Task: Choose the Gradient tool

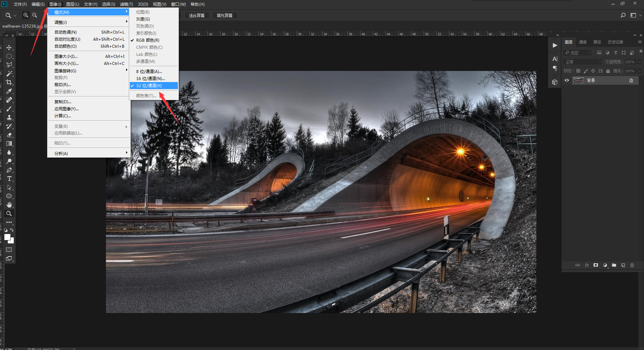Action: [9, 144]
